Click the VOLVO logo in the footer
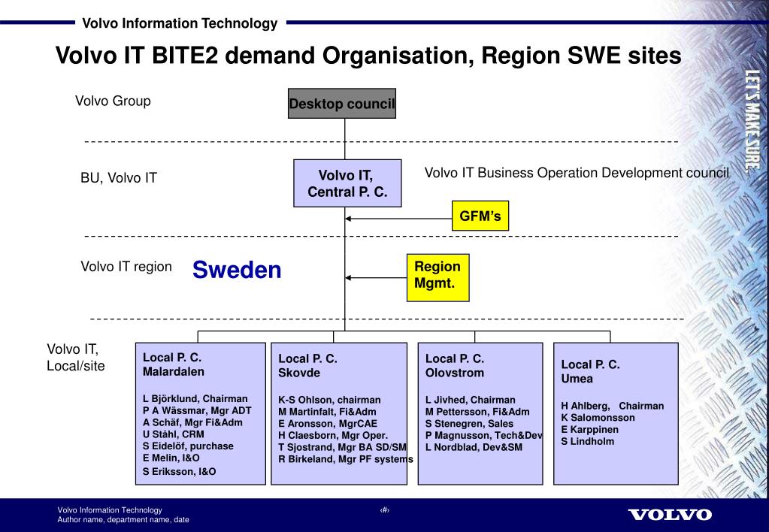Image resolution: width=769 pixels, height=532 pixels. click(x=670, y=515)
